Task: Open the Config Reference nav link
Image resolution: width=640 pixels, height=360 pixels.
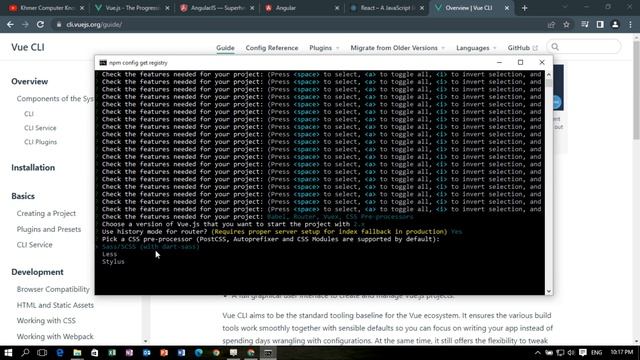Action: tap(272, 48)
